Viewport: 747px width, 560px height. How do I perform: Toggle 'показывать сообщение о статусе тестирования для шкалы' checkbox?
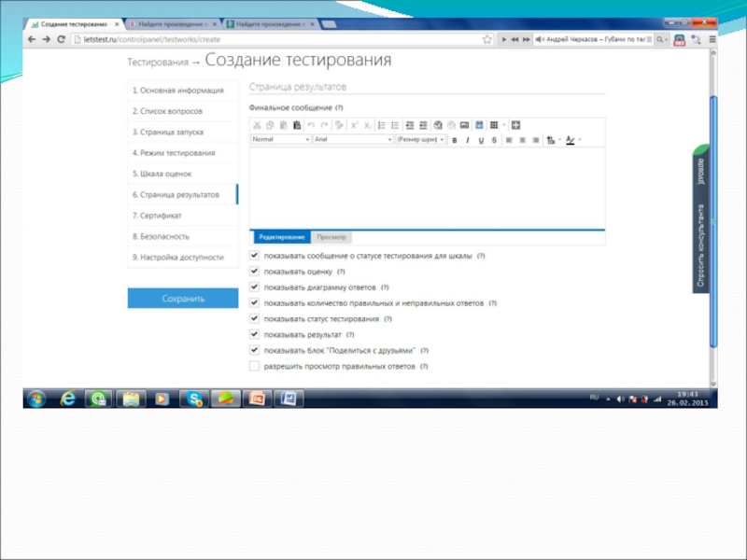click(254, 255)
